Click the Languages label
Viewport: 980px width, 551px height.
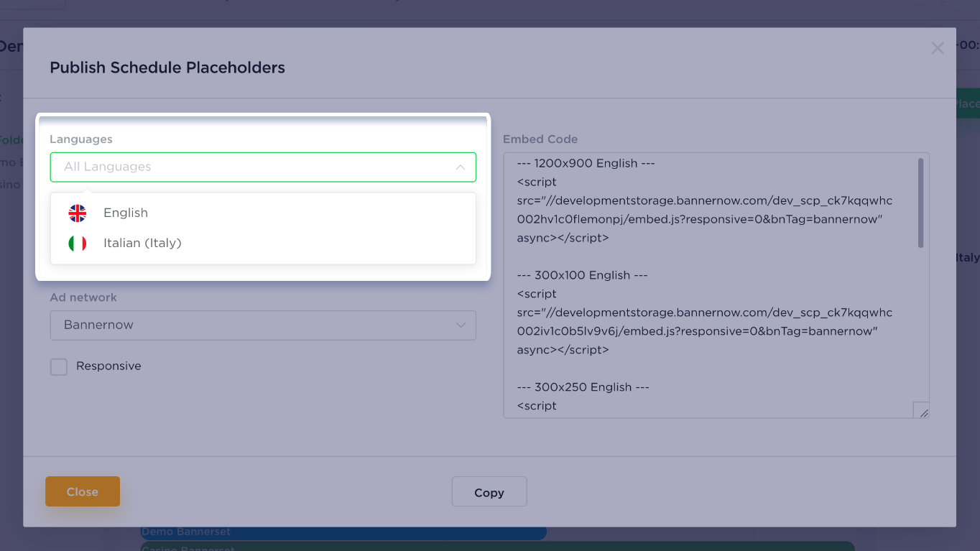click(x=81, y=139)
